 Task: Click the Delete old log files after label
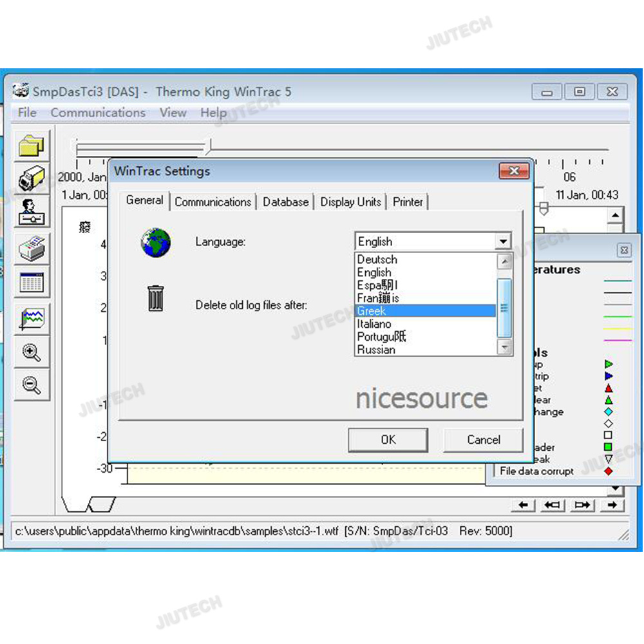pos(251,305)
